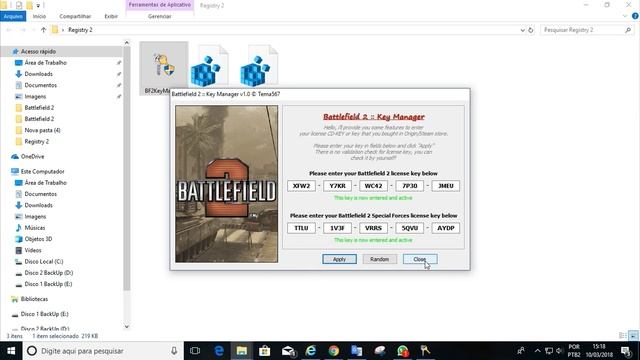
Task: Open Microsoft Store from the taskbar
Action: coord(264,351)
